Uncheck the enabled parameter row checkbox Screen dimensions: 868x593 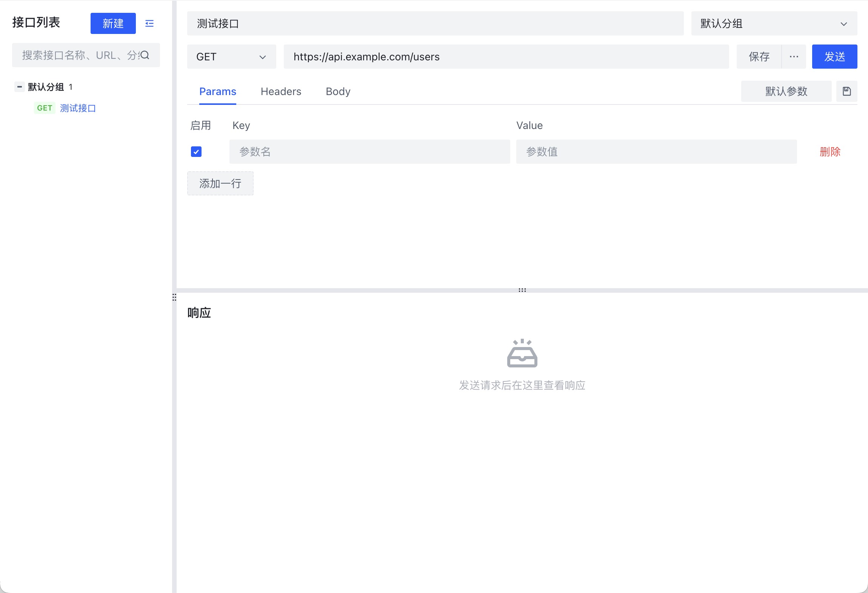click(196, 152)
